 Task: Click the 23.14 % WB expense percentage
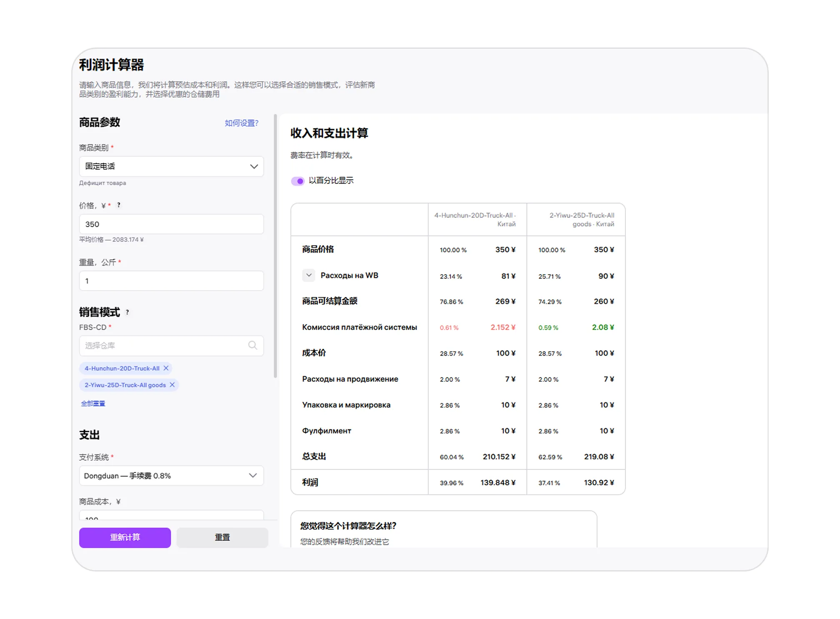tap(451, 277)
